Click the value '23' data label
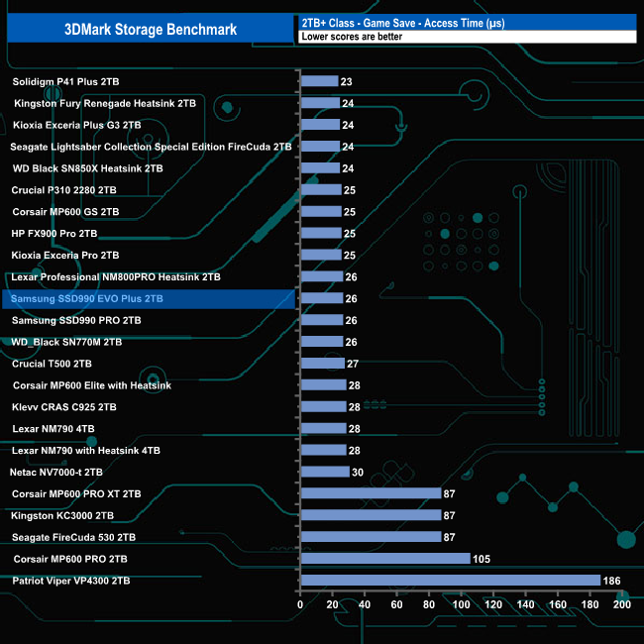The height and width of the screenshot is (644, 644). point(346,81)
